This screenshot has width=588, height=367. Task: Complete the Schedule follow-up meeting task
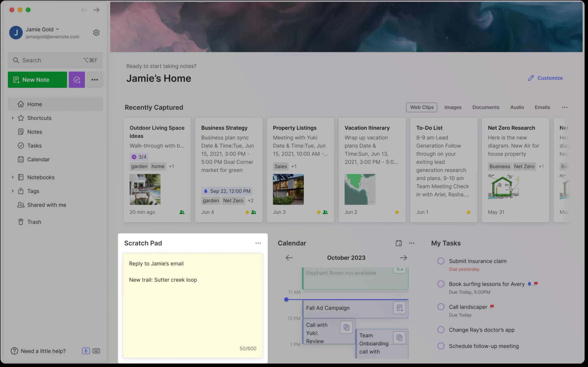point(441,346)
